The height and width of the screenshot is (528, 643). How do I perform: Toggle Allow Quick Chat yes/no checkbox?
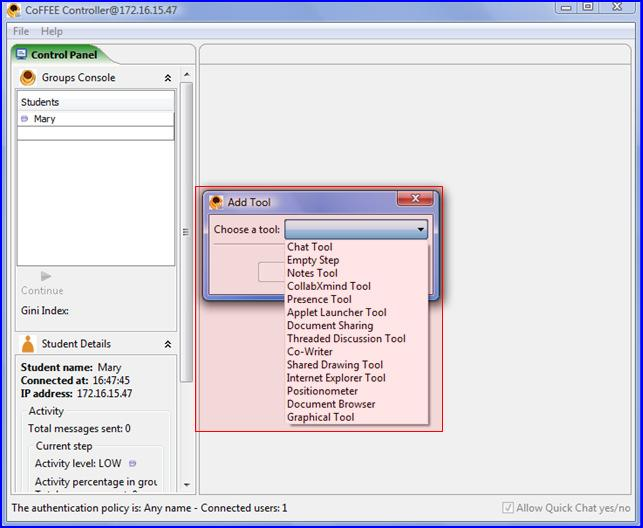click(508, 508)
